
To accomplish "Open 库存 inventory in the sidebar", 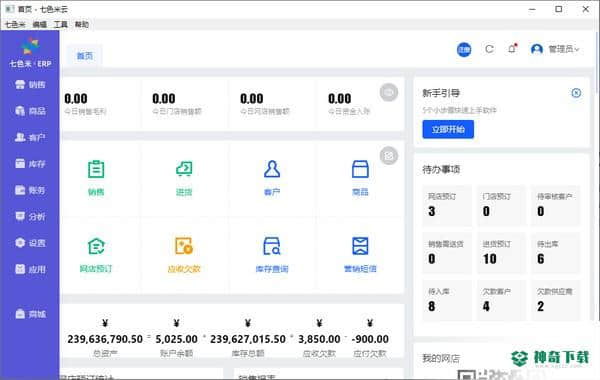I will tap(30, 164).
